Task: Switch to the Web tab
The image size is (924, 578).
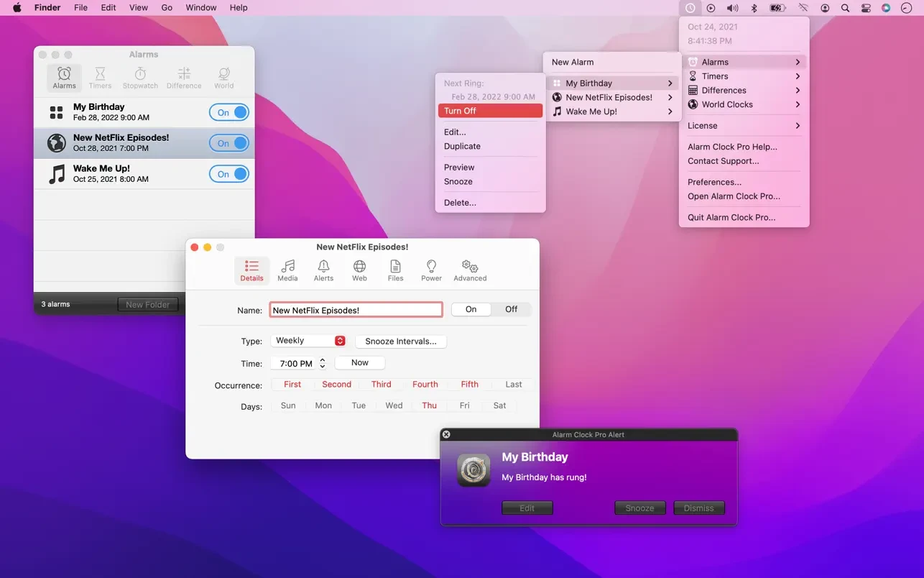Action: tap(359, 270)
